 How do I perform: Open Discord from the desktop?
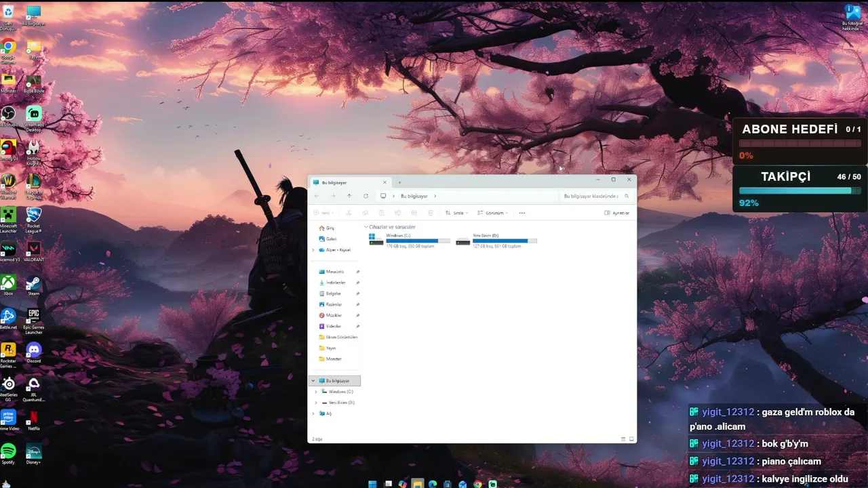[x=33, y=352]
